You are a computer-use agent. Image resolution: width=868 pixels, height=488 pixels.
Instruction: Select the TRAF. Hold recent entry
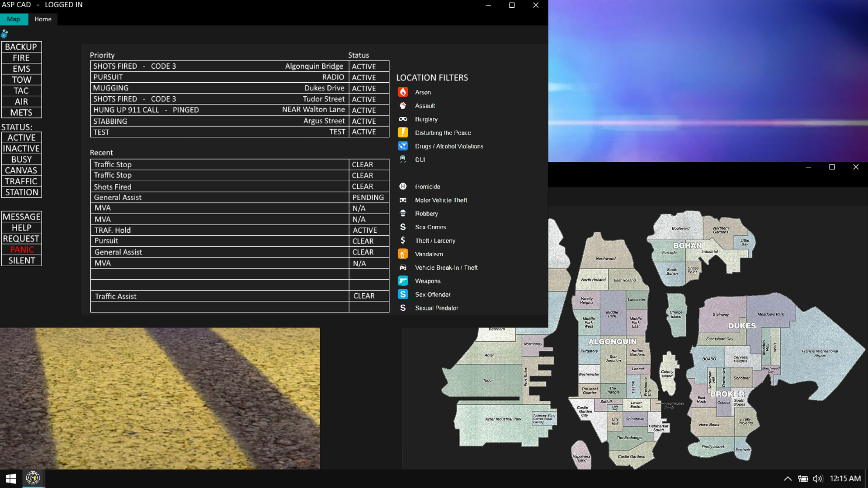(x=240, y=230)
